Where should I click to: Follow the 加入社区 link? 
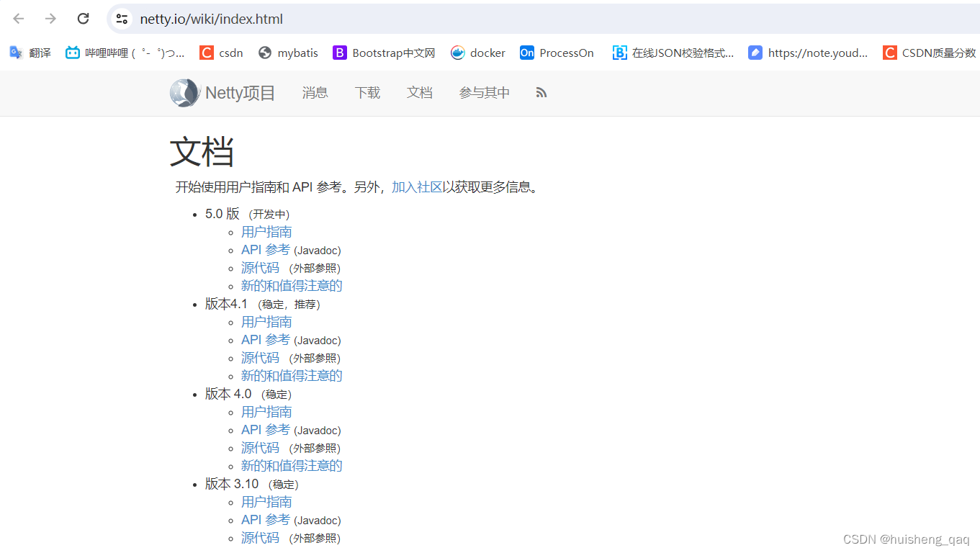click(417, 187)
